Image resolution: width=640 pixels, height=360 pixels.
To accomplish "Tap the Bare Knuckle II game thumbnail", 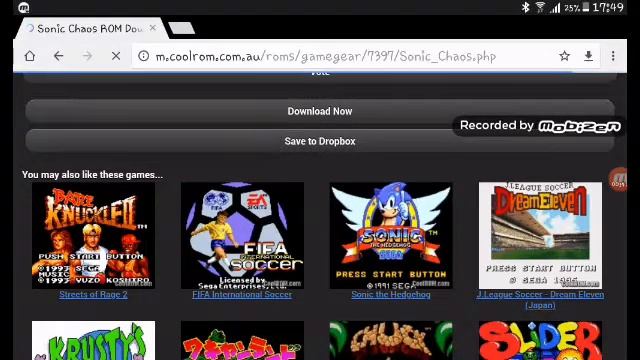I will tap(93, 236).
